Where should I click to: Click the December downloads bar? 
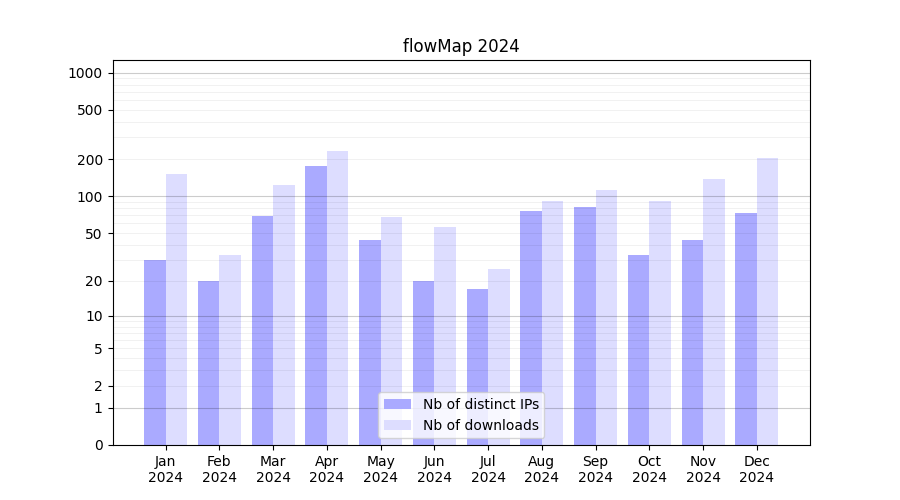tap(768, 301)
